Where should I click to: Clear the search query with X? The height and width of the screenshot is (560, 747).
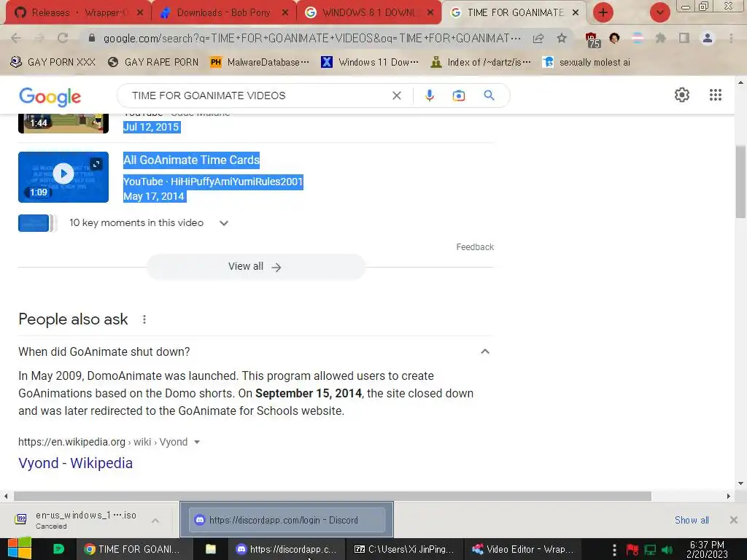click(x=396, y=96)
